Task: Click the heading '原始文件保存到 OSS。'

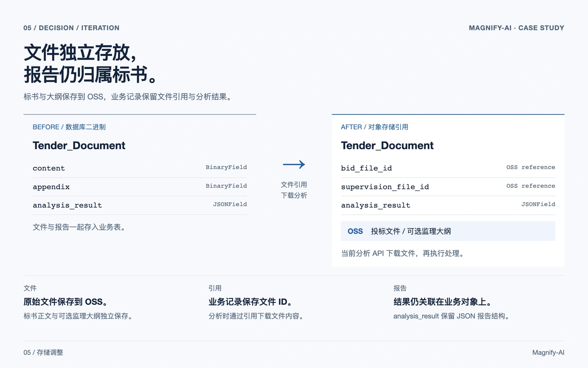Action: click(66, 302)
